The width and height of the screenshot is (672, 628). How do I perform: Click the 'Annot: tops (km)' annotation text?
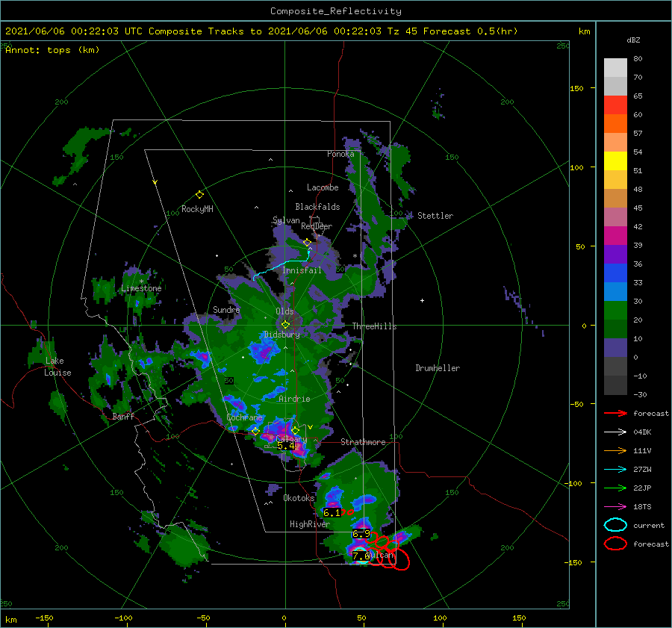(52, 50)
